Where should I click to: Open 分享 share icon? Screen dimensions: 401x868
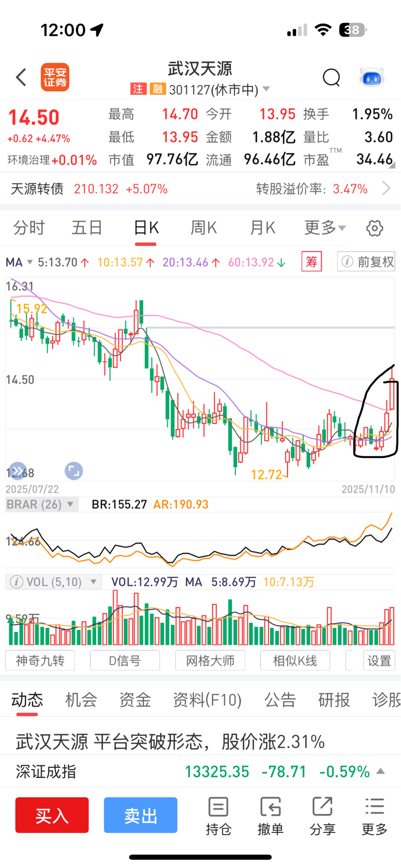322,816
